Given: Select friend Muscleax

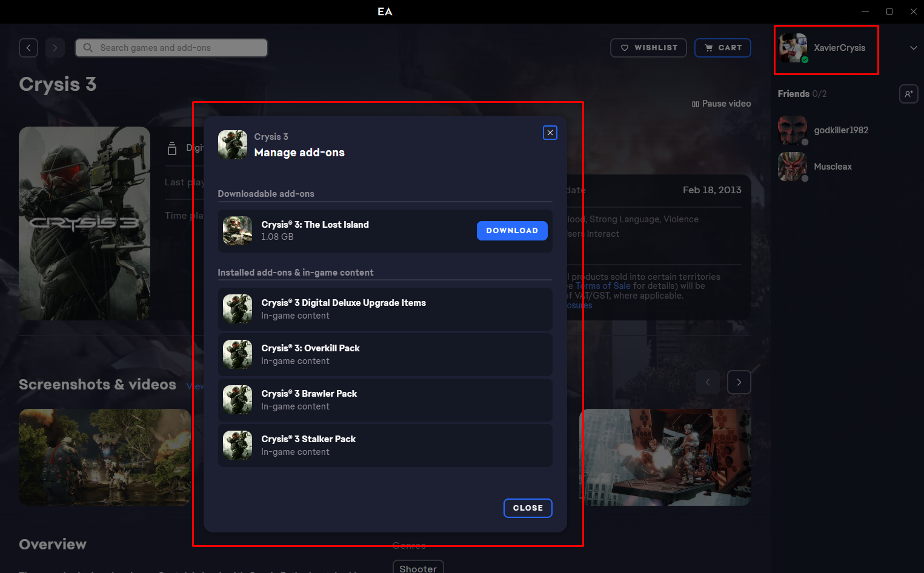Looking at the screenshot, I should click(x=833, y=167).
